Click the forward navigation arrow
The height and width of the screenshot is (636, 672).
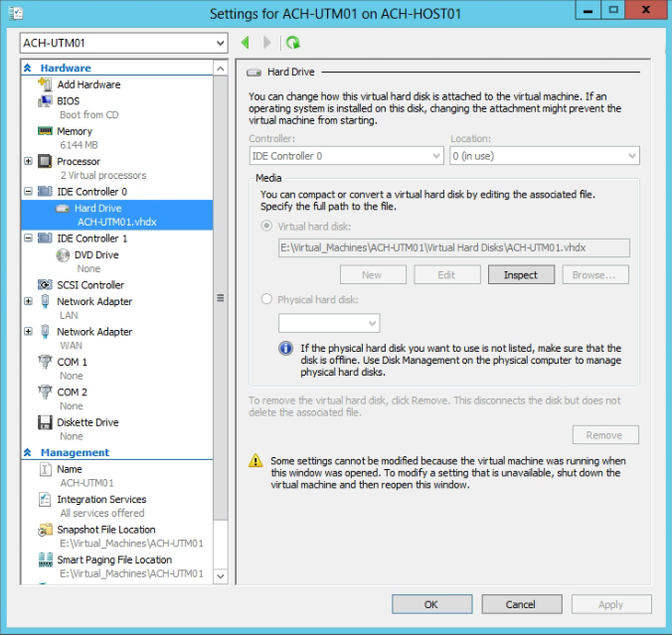click(267, 43)
